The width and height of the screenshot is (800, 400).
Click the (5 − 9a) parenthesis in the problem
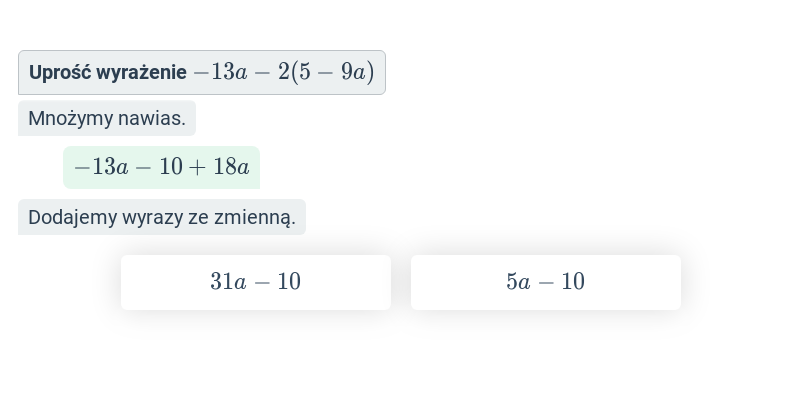tap(333, 72)
